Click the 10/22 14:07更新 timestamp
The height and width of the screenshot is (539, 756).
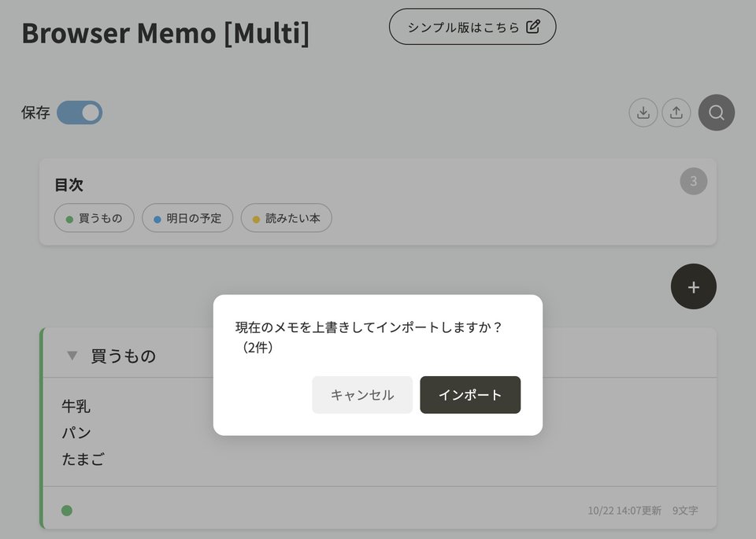coord(624,510)
